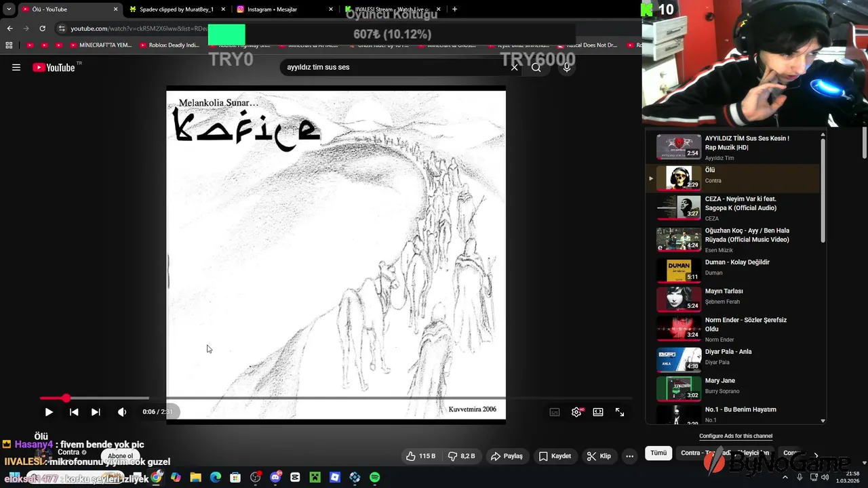
Task: Save the video with Kaydet
Action: [x=555, y=456]
